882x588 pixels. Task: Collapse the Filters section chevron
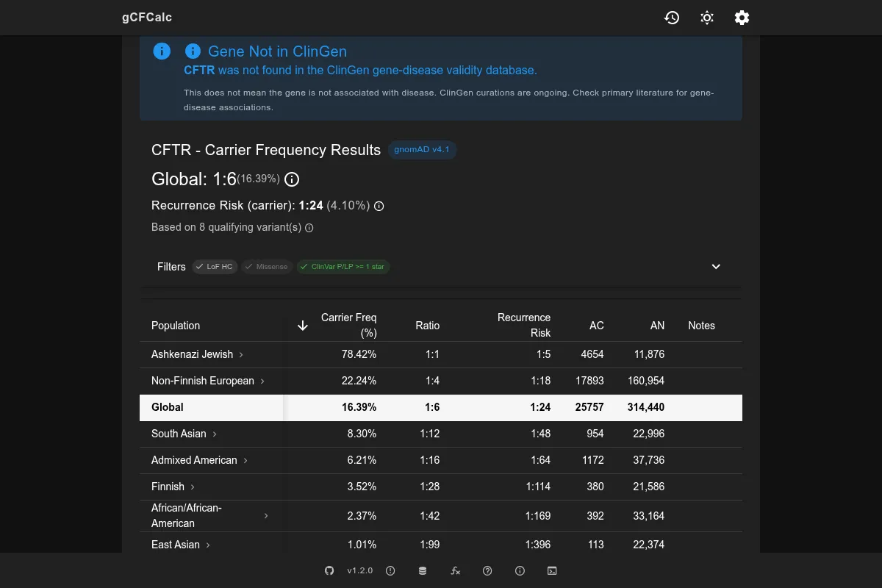coord(715,266)
